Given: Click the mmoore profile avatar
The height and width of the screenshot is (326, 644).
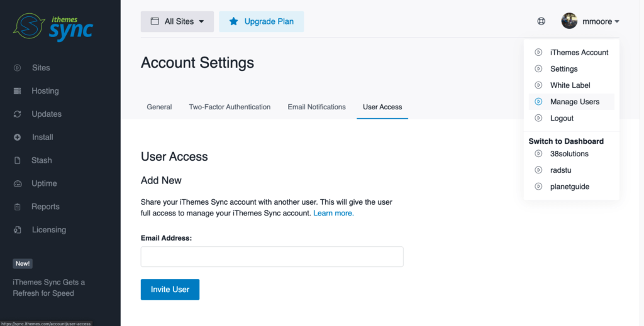Looking at the screenshot, I should pos(569,21).
